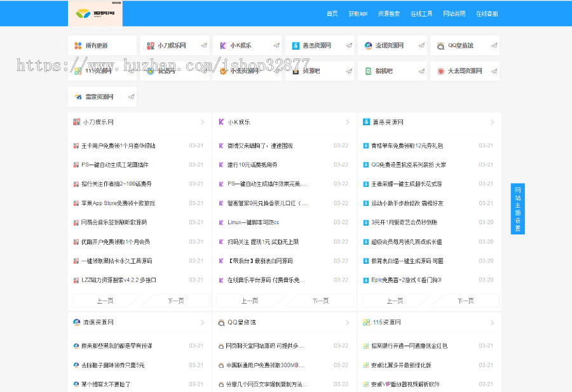Click the 招钱吧 tile paper-plane icon
Viewport: 572px width, 392px height.
422,71
